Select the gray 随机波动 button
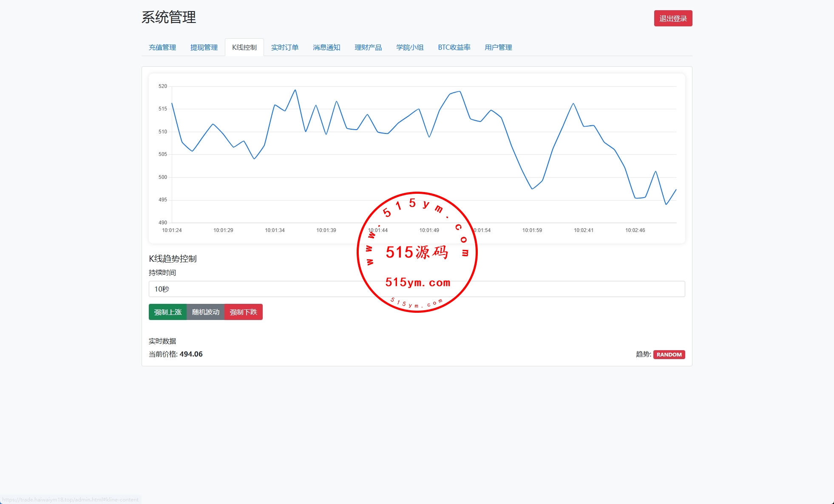 click(x=205, y=312)
